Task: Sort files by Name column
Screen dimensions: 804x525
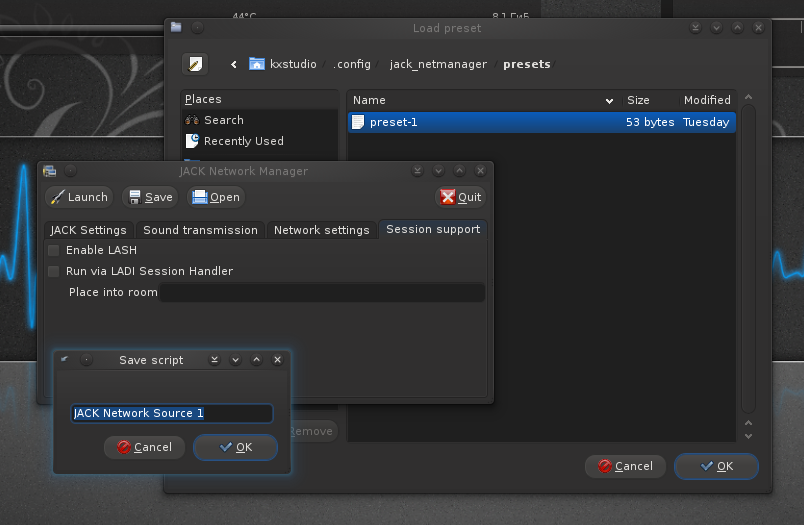Action: [484, 100]
